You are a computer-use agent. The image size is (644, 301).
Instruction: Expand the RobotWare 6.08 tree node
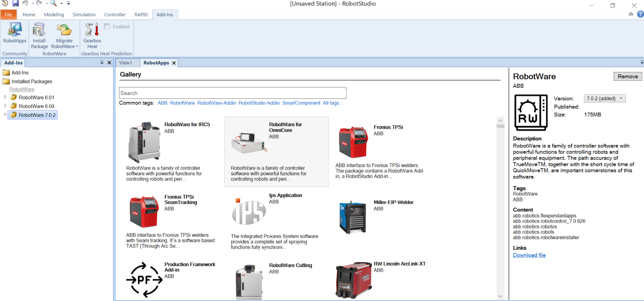coord(5,106)
